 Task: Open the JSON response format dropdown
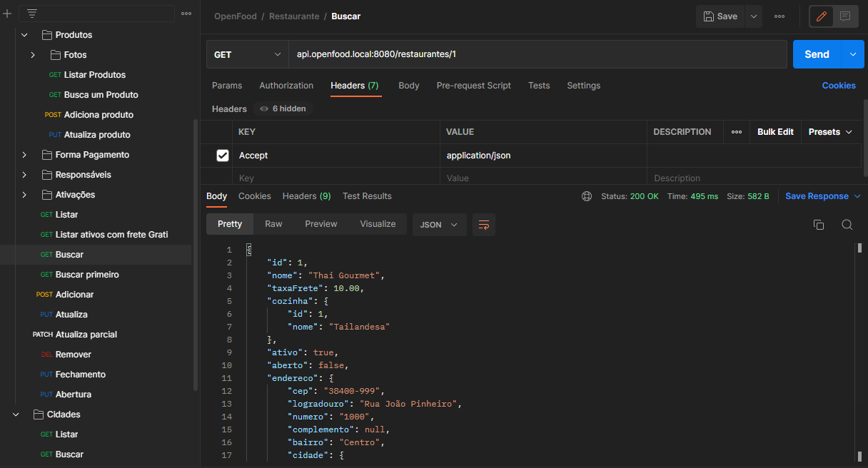coord(439,224)
